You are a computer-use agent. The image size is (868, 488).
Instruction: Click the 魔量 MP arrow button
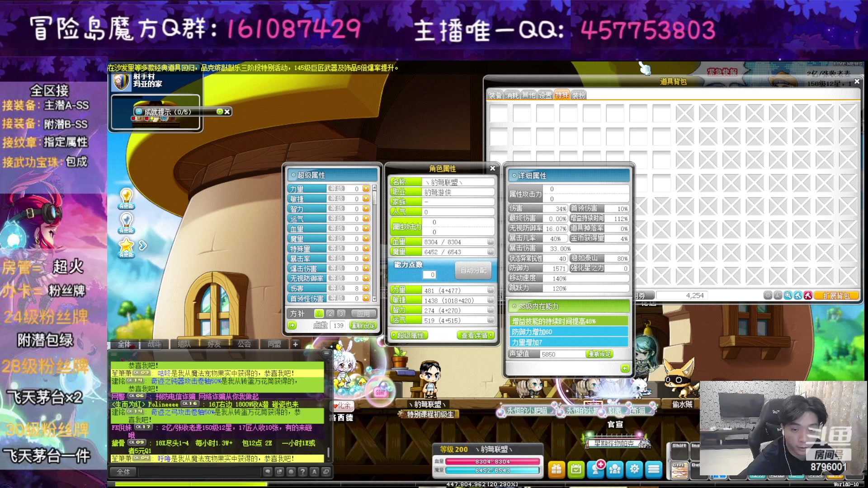[x=491, y=252]
